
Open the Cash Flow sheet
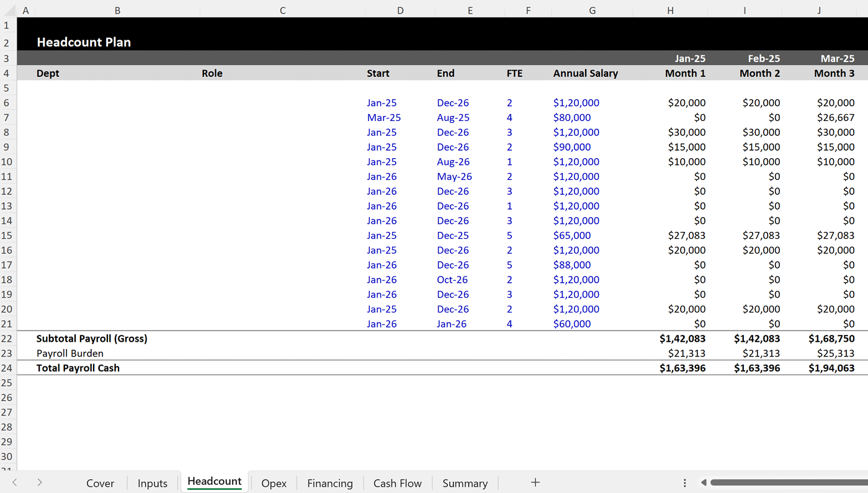396,483
